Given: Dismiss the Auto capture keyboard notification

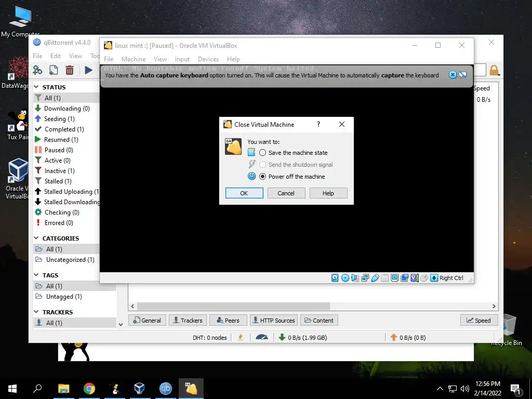Looking at the screenshot, I should [453, 75].
